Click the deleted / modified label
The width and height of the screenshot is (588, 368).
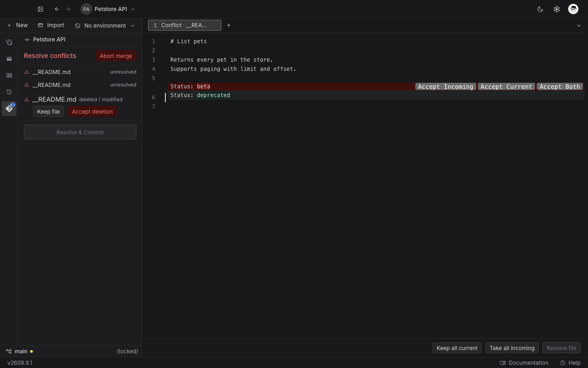[101, 99]
